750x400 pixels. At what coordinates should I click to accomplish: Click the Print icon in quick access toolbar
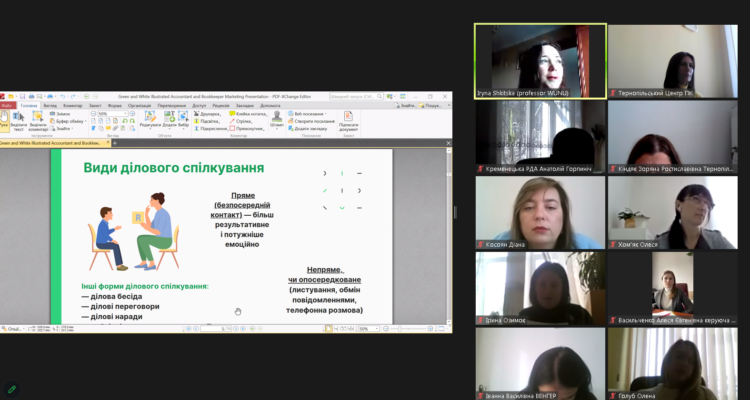coord(32,97)
